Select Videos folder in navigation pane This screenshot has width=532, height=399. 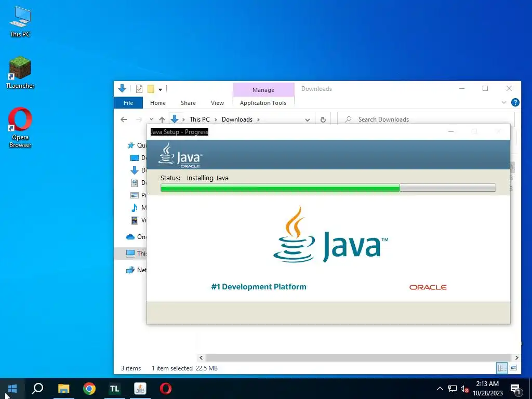(x=138, y=220)
